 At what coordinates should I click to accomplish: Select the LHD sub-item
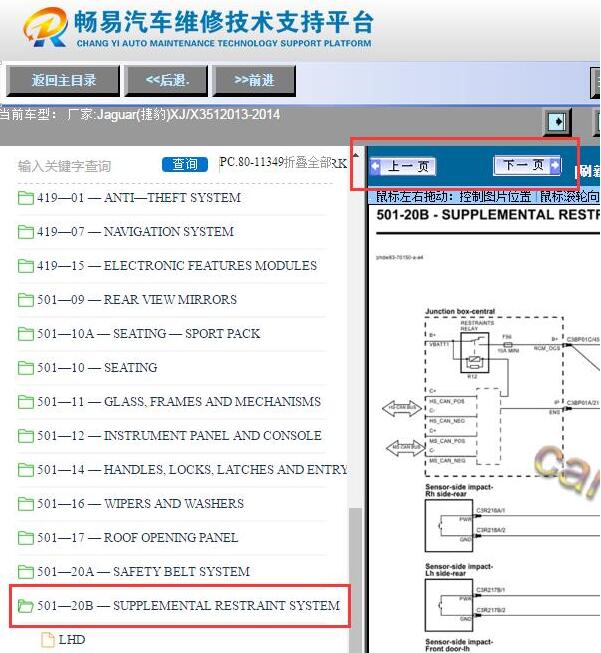coord(72,640)
